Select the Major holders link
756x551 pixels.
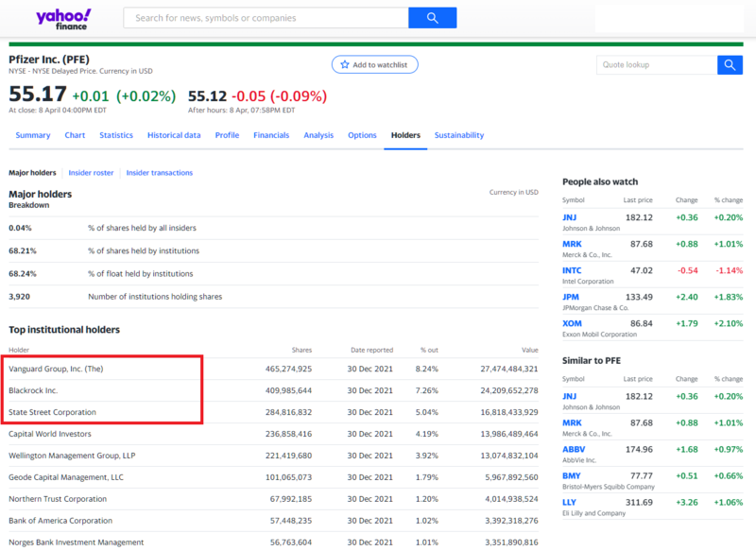[x=32, y=172]
